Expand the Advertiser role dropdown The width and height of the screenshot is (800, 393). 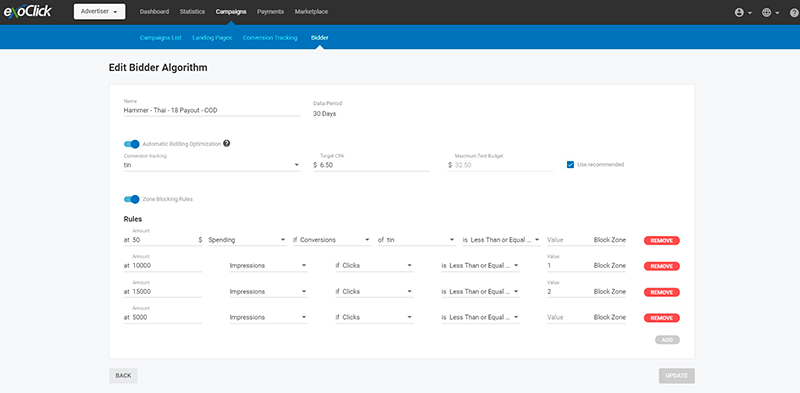click(99, 12)
